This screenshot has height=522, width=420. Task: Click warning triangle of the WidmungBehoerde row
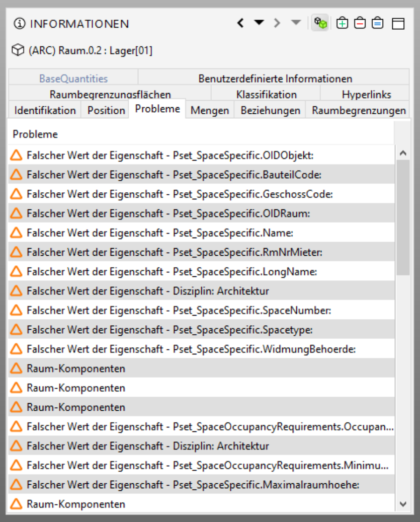[16, 349]
